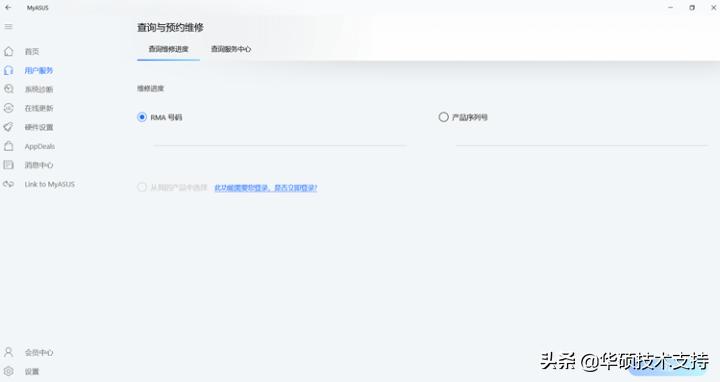The width and height of the screenshot is (720, 382).
Task: Focus the 产品序列号 input field
Action: coord(581,139)
